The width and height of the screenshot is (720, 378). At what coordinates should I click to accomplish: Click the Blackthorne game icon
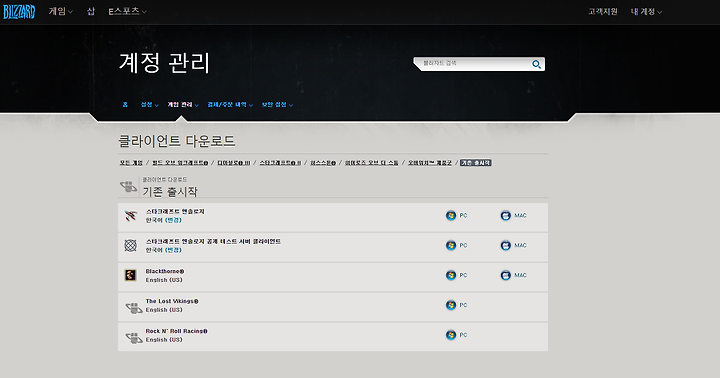click(x=131, y=275)
